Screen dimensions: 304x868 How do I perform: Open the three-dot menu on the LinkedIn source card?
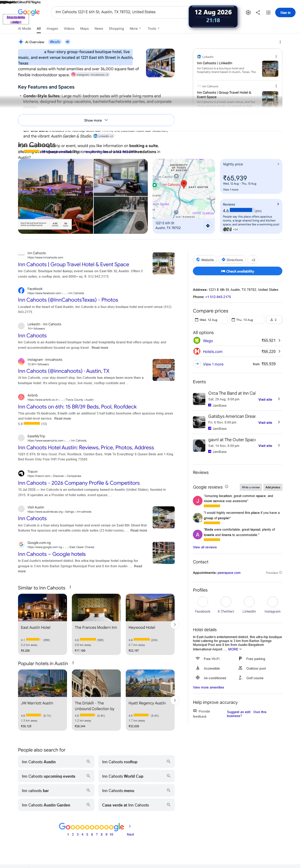[276, 57]
